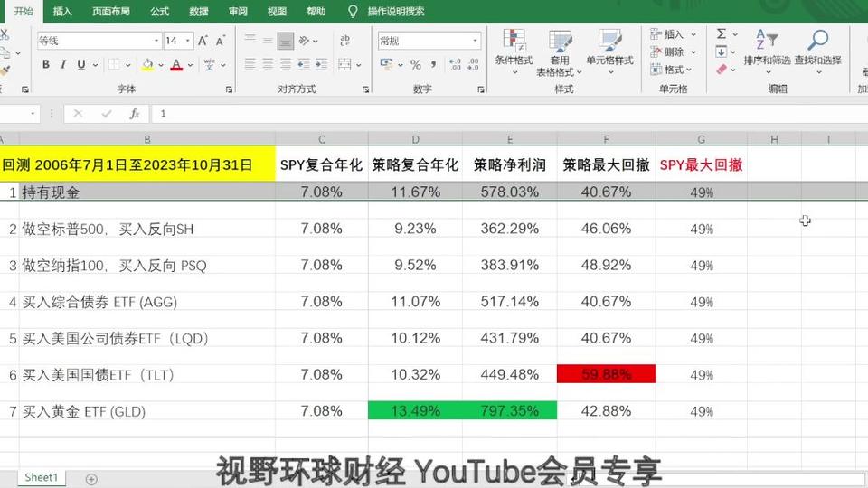The width and height of the screenshot is (868, 488).
Task: Click Merge and Center icon
Action: (x=344, y=65)
